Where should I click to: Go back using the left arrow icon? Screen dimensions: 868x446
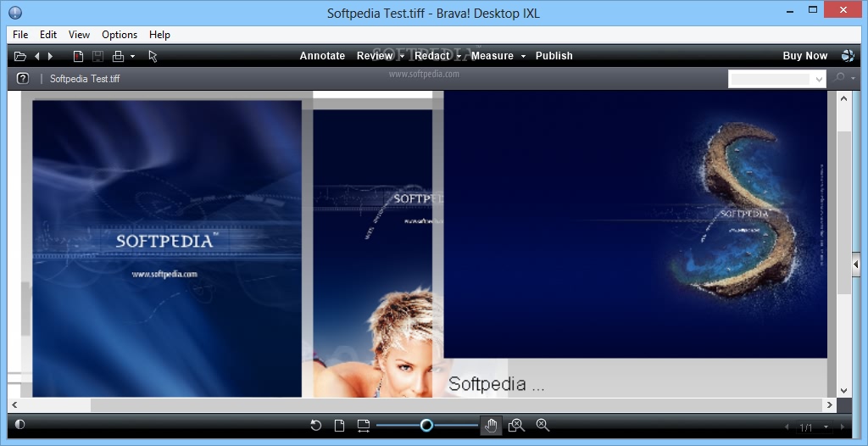coord(36,56)
